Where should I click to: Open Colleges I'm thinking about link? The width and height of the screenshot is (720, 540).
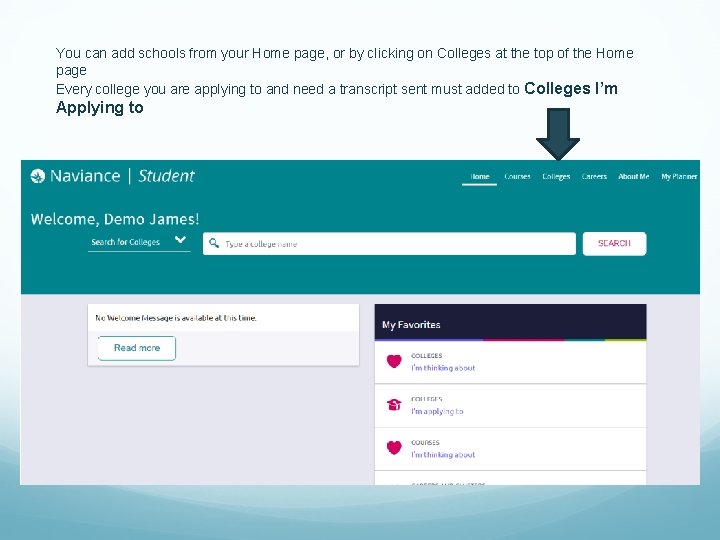443,368
